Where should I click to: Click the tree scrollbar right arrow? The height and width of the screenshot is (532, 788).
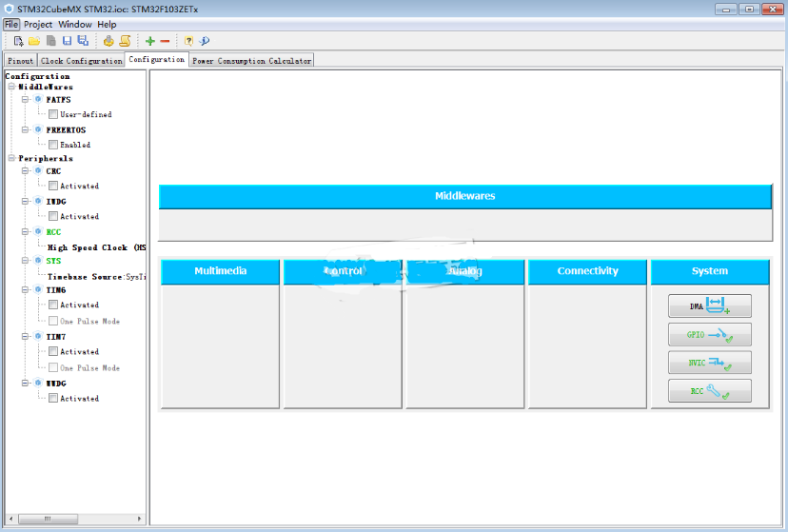coord(139,519)
